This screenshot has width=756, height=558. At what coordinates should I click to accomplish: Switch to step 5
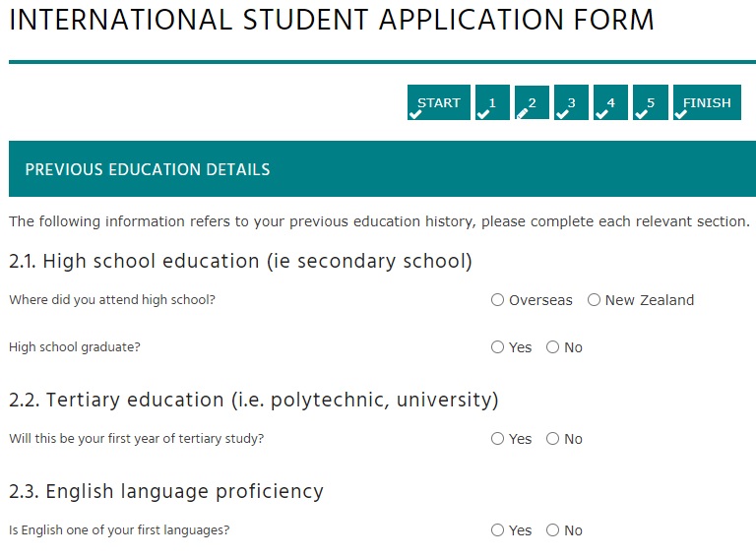(x=650, y=103)
